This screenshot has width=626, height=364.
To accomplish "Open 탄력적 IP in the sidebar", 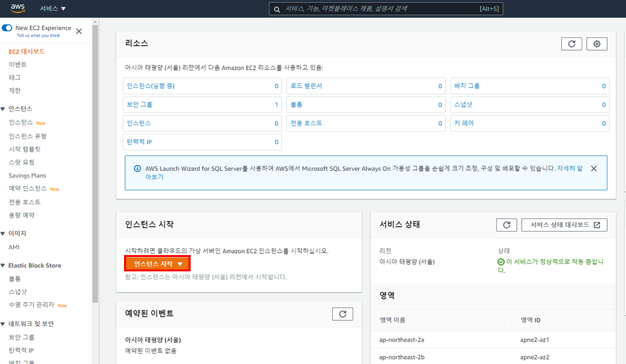I will pos(21,350).
